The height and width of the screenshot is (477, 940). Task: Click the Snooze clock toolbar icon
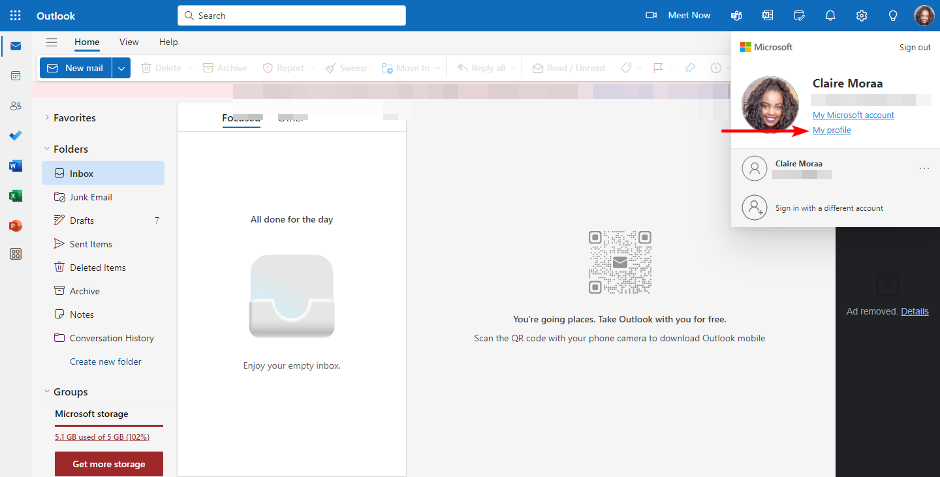[x=716, y=68]
